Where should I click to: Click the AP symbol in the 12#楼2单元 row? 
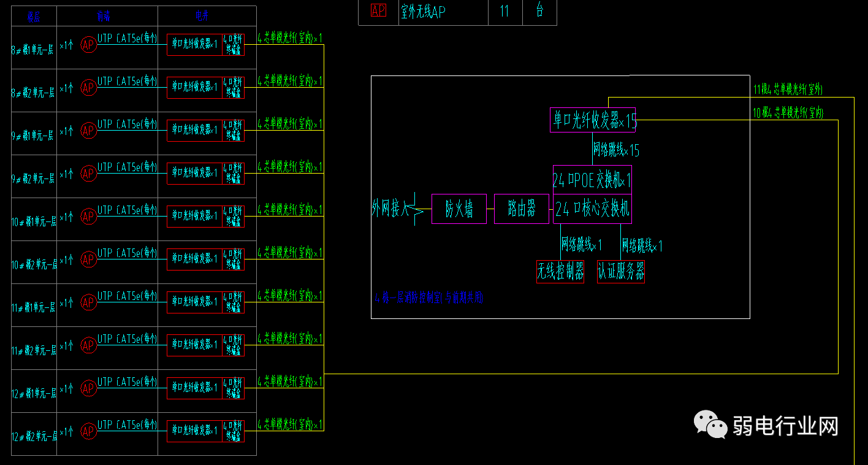tap(89, 431)
